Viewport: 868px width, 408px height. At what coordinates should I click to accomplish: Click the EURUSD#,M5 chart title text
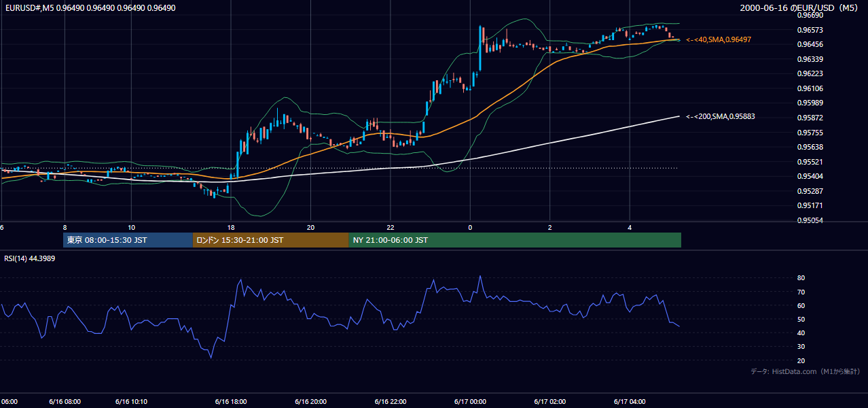[x=90, y=8]
